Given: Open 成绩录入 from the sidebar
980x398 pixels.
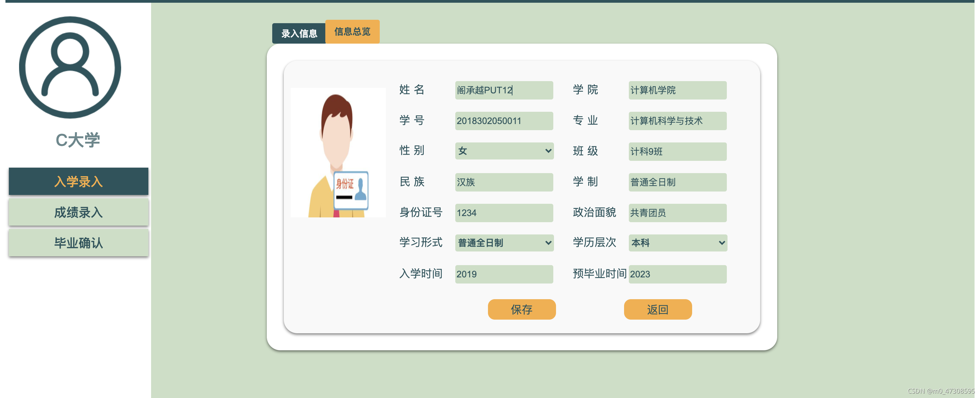Looking at the screenshot, I should (78, 213).
